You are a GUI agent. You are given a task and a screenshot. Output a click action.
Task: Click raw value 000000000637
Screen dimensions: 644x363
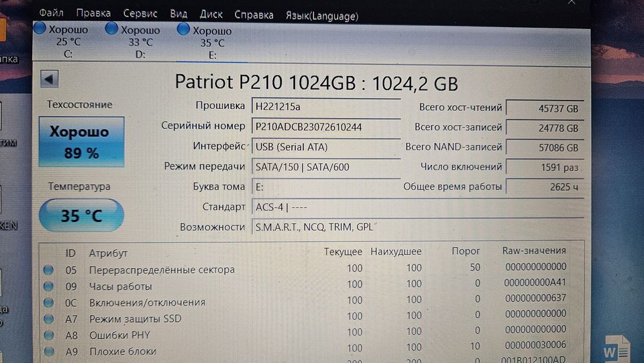click(x=536, y=298)
